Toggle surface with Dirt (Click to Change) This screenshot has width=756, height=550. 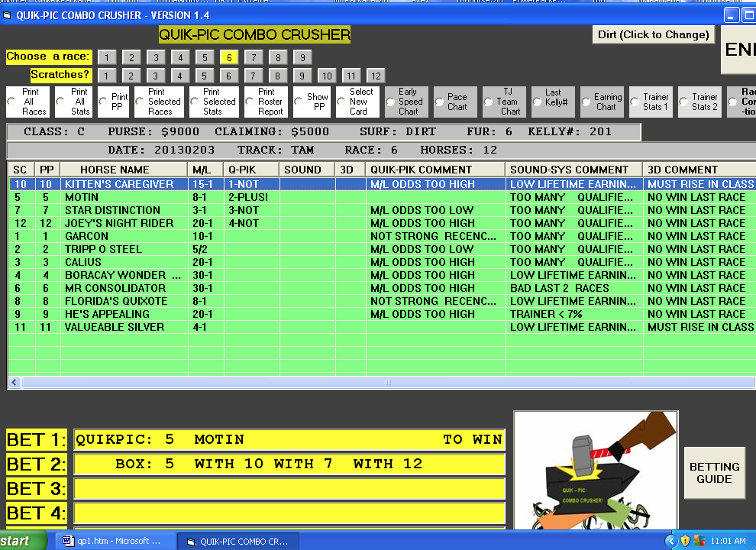(653, 34)
